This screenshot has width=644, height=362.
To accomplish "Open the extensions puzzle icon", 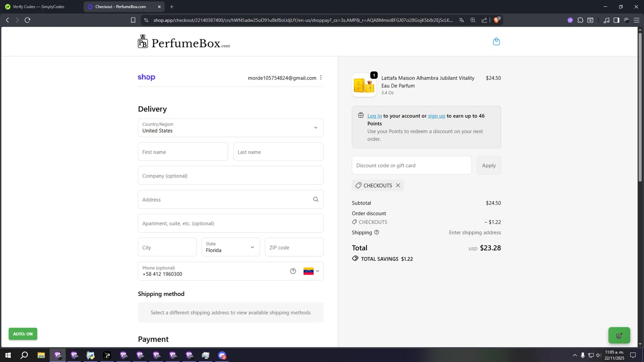I will (580, 20).
